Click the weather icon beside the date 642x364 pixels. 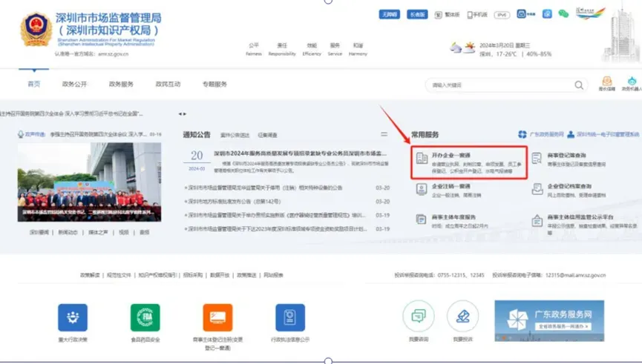click(462, 48)
